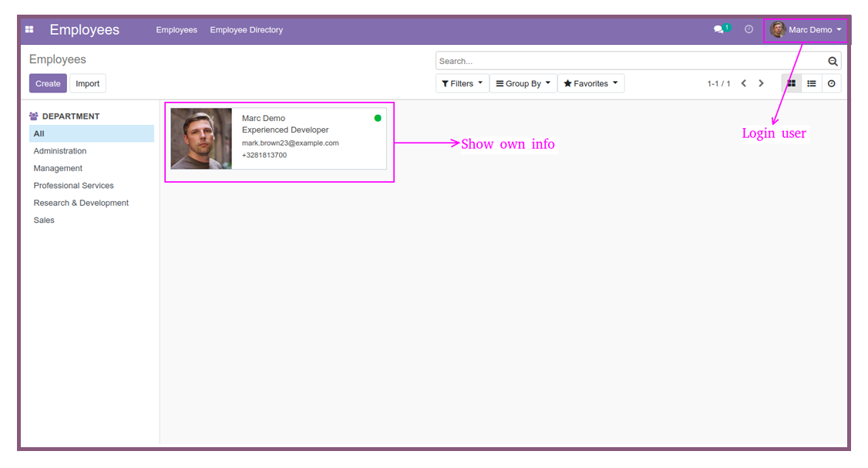
Task: Open the Employee Directory menu
Action: pyautogui.click(x=247, y=30)
